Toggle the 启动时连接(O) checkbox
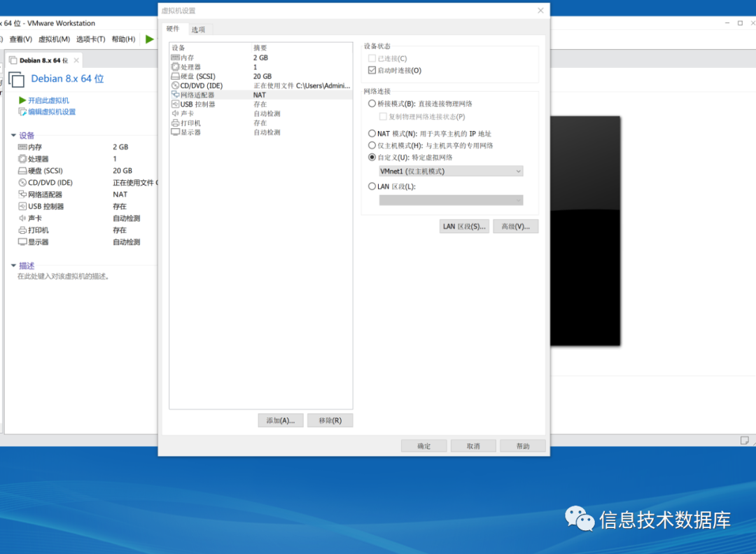 pos(372,71)
